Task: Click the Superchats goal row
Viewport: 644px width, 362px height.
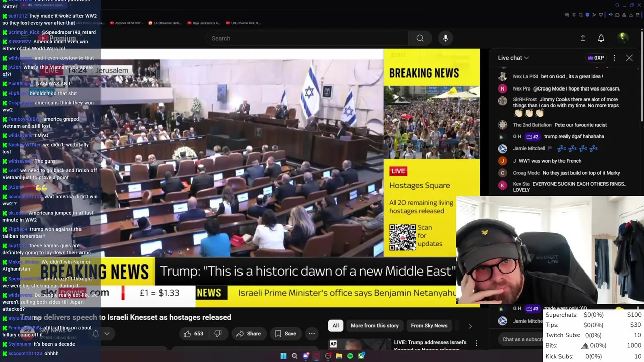Action: pos(594,315)
